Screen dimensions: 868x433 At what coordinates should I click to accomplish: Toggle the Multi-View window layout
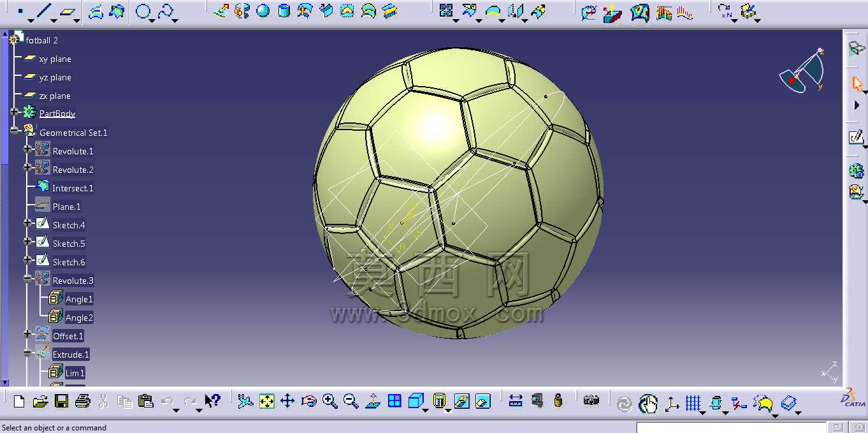(394, 401)
